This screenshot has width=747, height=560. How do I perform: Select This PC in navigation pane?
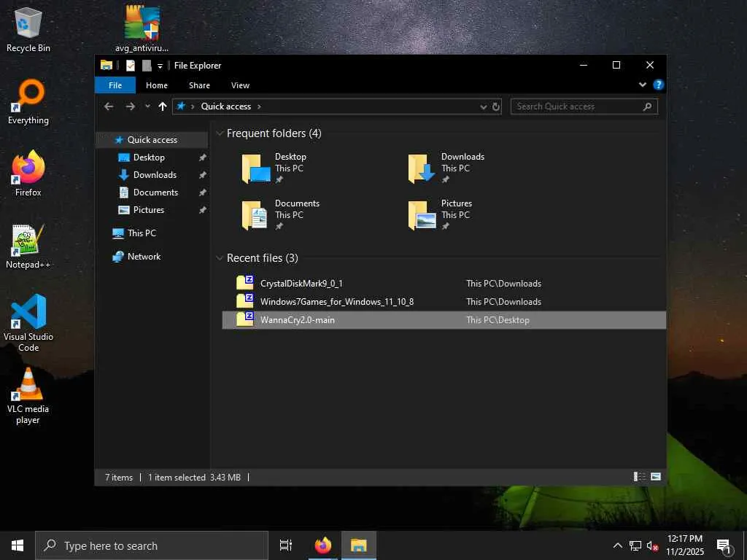click(x=142, y=233)
